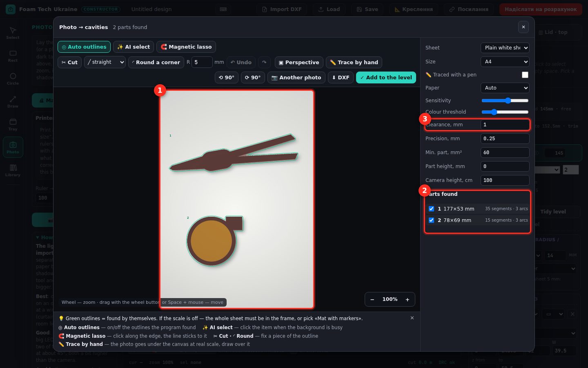The width and height of the screenshot is (588, 368).
Task: Click the Trace by hand button
Action: pos(354,62)
